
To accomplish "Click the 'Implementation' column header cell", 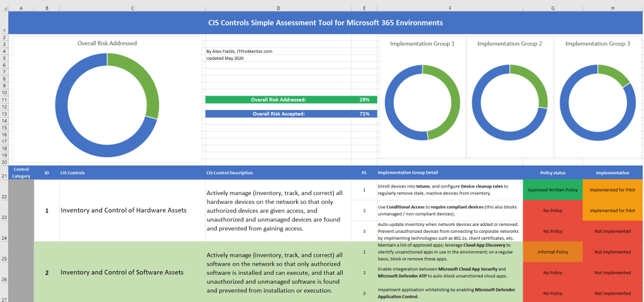I will (613, 172).
